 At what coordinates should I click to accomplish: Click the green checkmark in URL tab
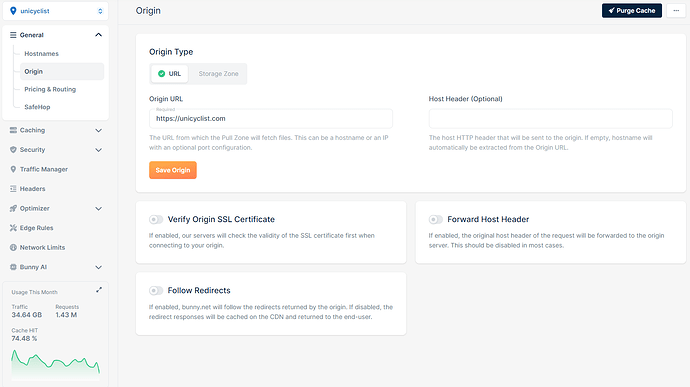point(161,74)
